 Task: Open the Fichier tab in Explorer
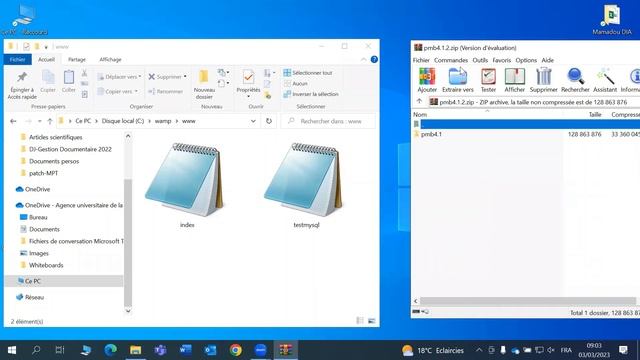point(18,60)
